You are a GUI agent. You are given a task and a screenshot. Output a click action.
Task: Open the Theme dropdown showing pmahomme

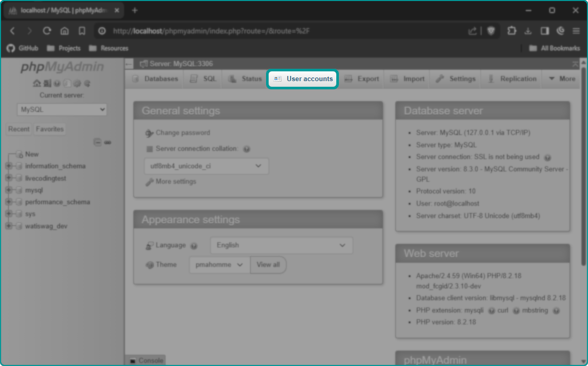coord(219,265)
